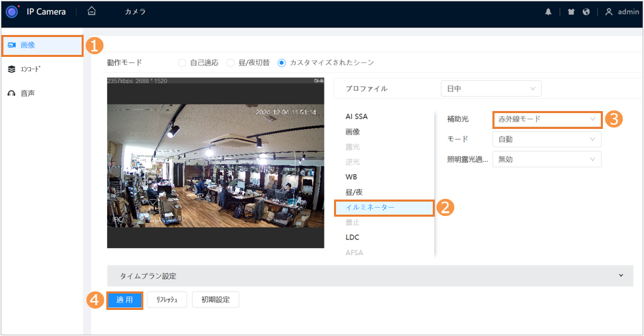Open the globe language selector
This screenshot has width=644, height=336.
[x=586, y=12]
